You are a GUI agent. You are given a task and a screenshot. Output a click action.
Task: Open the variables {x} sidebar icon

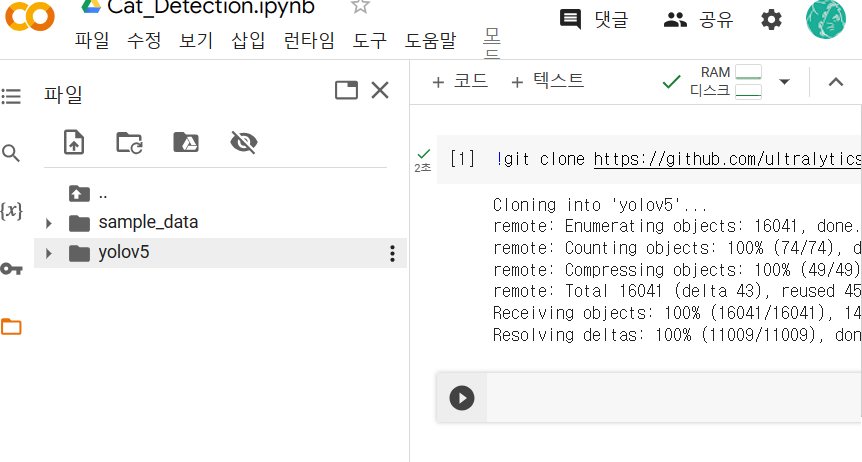pyautogui.click(x=11, y=211)
